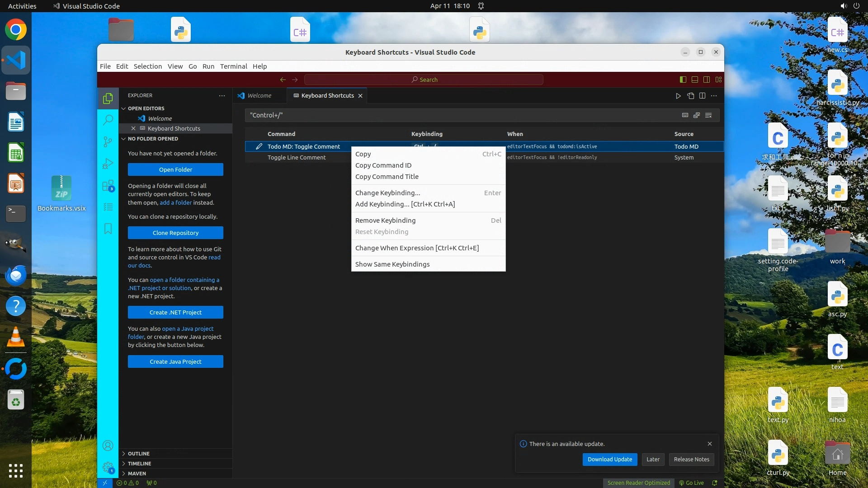Image resolution: width=868 pixels, height=488 pixels.
Task: Toggle the panel layout icon
Action: point(695,80)
